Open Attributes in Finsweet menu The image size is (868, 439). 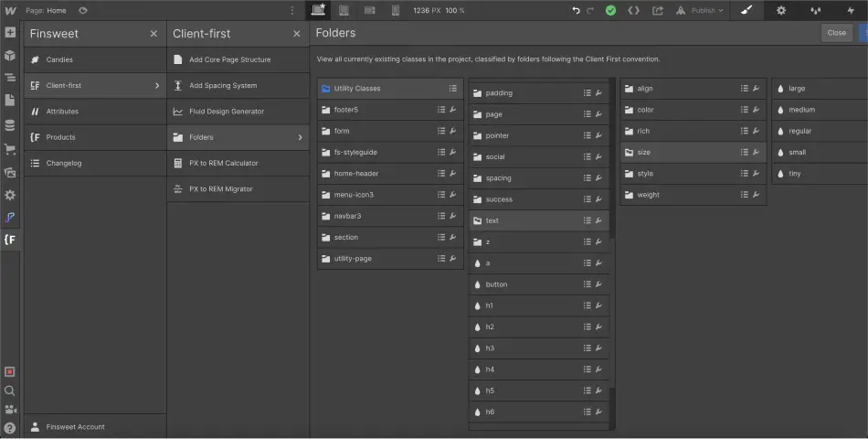click(95, 112)
